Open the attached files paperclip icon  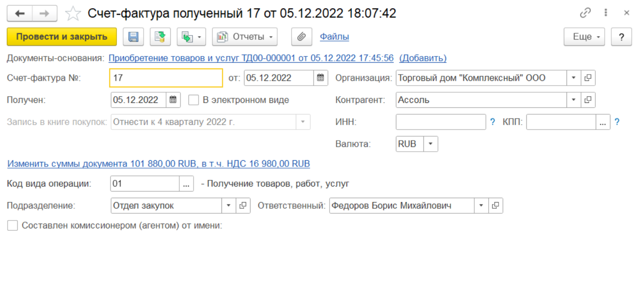coord(301,37)
